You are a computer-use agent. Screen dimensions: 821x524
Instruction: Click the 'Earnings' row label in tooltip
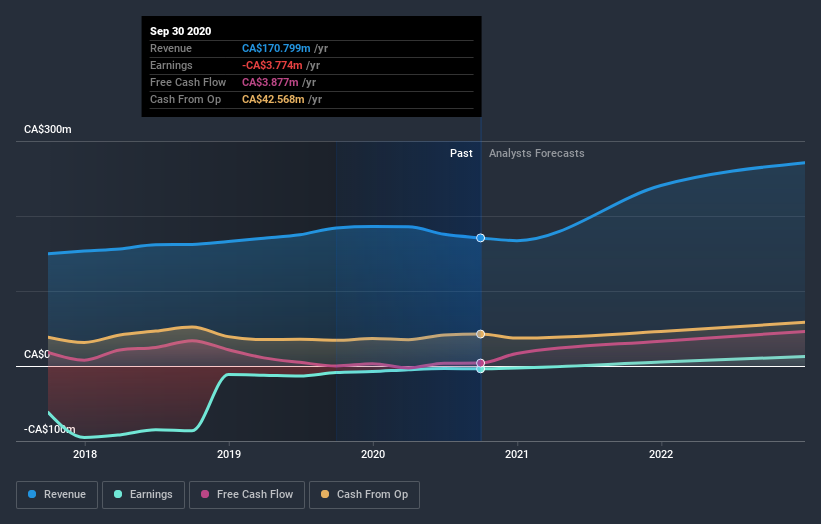[171, 65]
